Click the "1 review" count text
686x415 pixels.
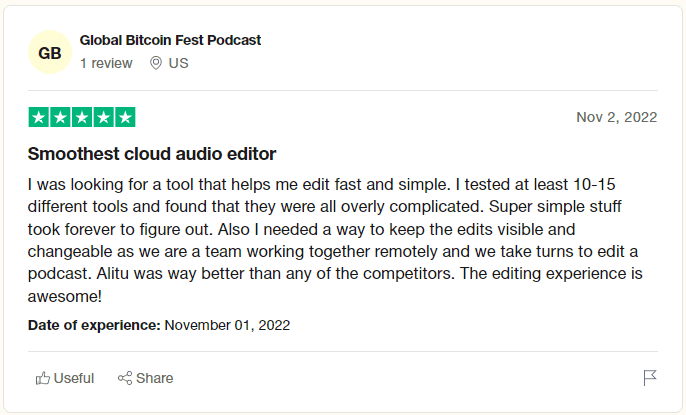tap(106, 63)
